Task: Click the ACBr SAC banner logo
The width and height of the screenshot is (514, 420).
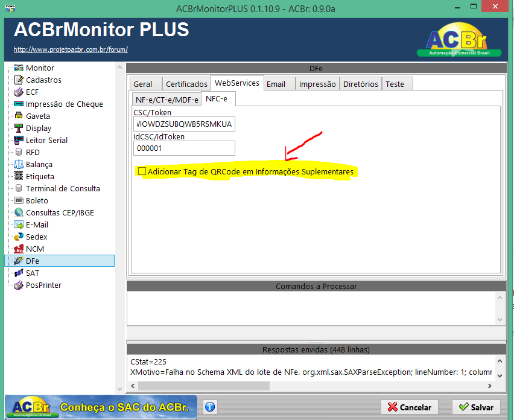Action: tap(101, 407)
